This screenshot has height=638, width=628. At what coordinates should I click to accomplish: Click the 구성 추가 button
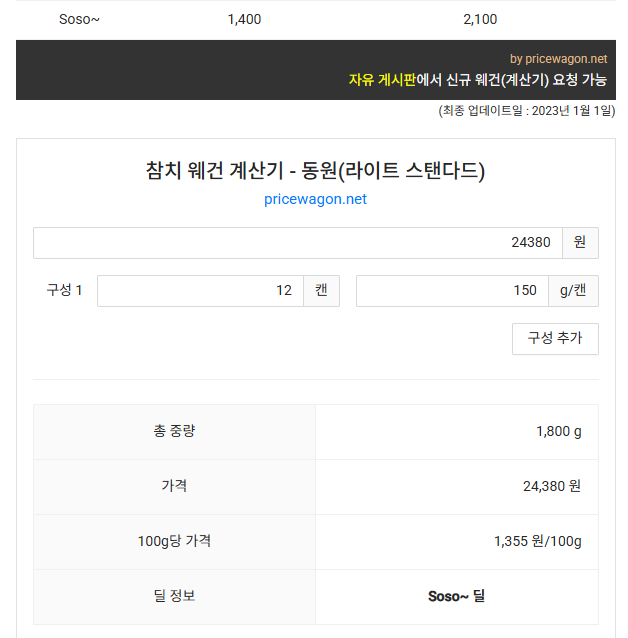point(555,339)
